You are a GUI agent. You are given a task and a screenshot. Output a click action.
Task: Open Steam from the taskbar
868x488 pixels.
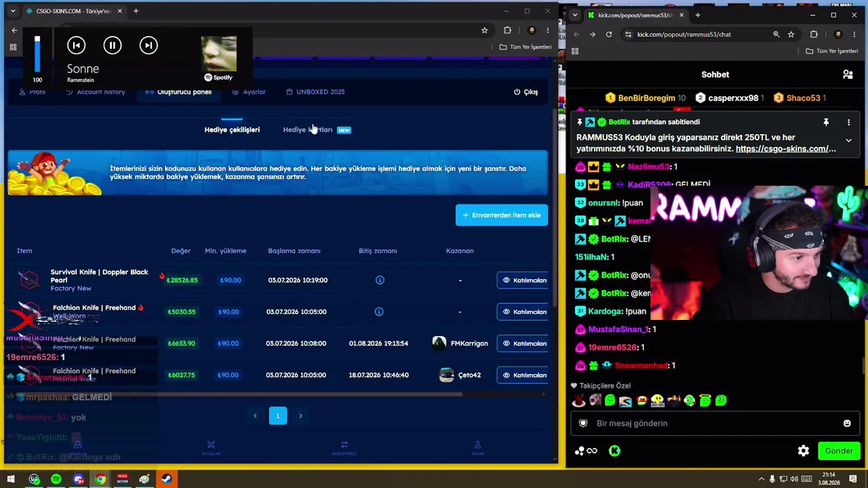click(166, 479)
